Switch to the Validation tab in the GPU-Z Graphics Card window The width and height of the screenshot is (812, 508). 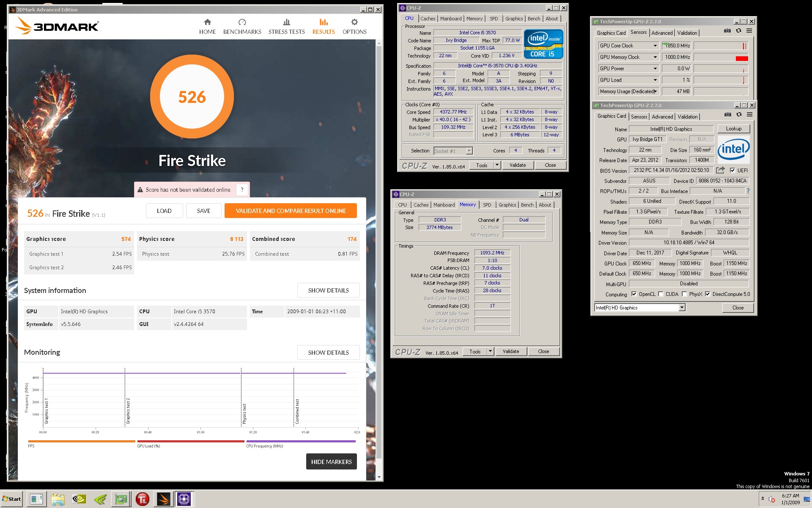click(x=688, y=117)
